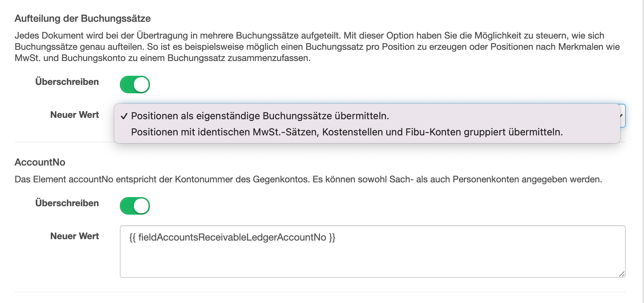The width and height of the screenshot is (644, 303).
Task: Click the Neuer Wert label beside the dropdown
Action: [x=75, y=115]
